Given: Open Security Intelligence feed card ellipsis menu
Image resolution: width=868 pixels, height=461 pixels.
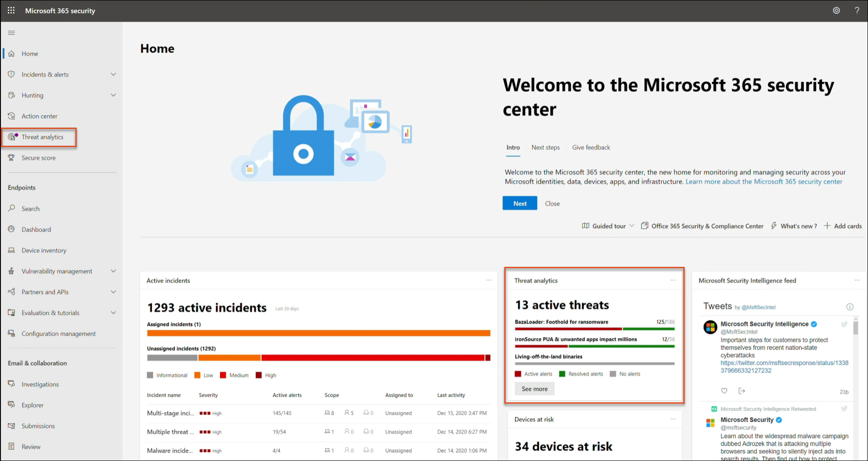Looking at the screenshot, I should pyautogui.click(x=857, y=280).
